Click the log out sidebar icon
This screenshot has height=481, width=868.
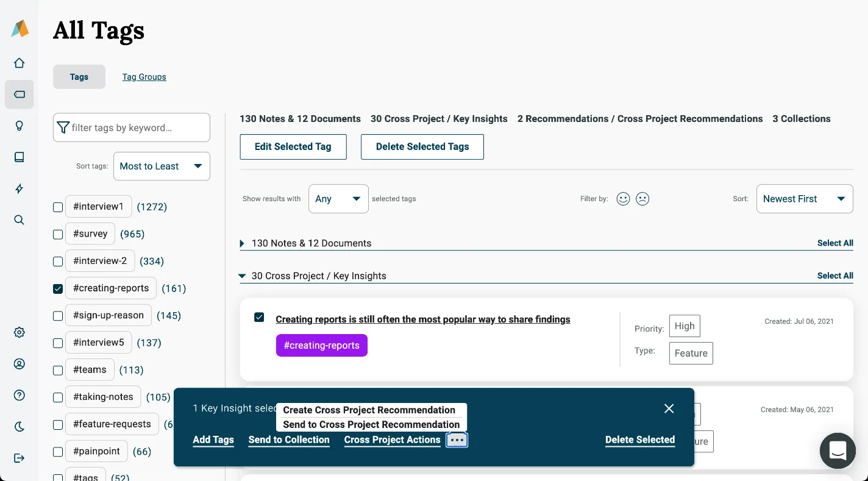click(20, 458)
